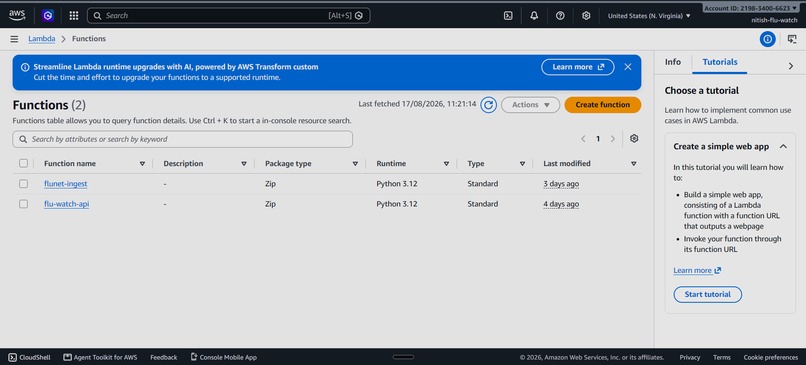Image resolution: width=806 pixels, height=365 pixels.
Task: Go to next page of functions
Action: (612, 139)
